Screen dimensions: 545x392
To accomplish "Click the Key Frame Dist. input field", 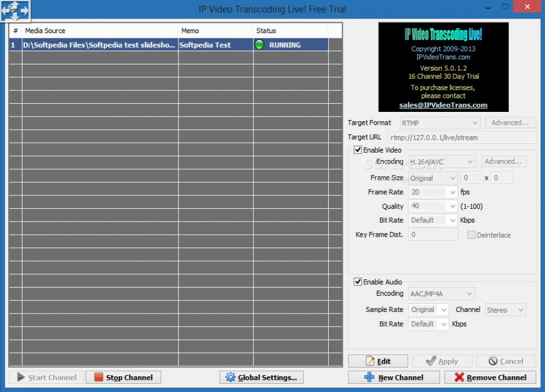I will point(433,235).
